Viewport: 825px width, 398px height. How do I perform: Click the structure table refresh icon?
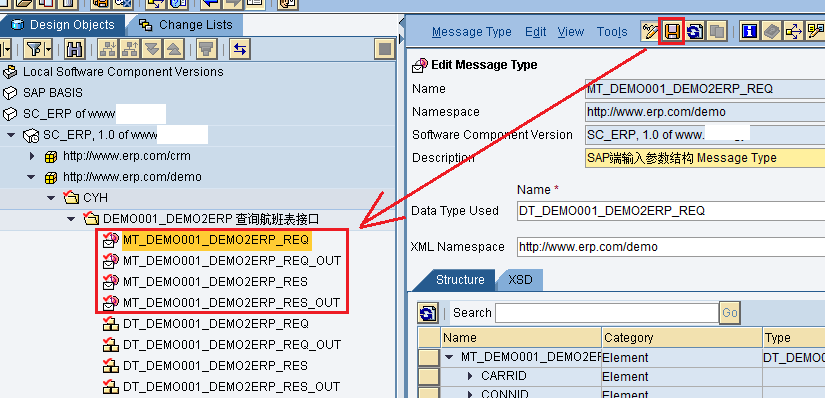pyautogui.click(x=428, y=313)
